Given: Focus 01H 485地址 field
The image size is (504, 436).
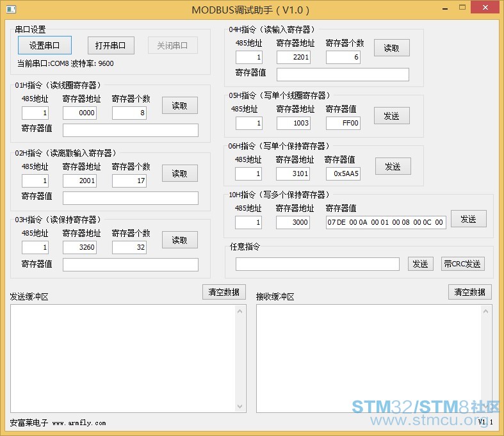Looking at the screenshot, I should click(x=35, y=113).
